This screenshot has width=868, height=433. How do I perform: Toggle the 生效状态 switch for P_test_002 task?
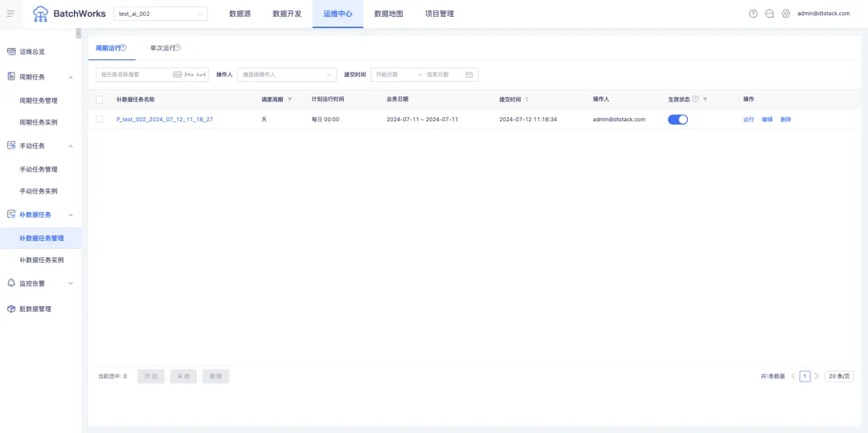pyautogui.click(x=678, y=119)
